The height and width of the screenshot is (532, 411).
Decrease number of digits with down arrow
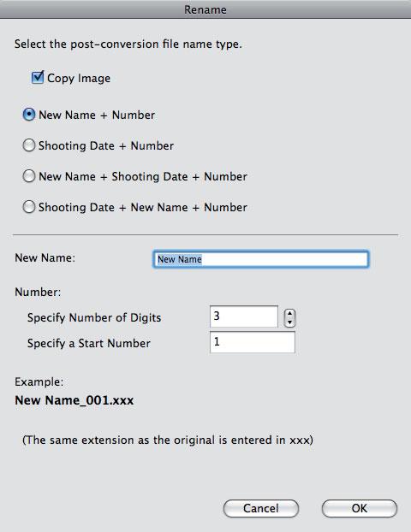pyautogui.click(x=289, y=322)
